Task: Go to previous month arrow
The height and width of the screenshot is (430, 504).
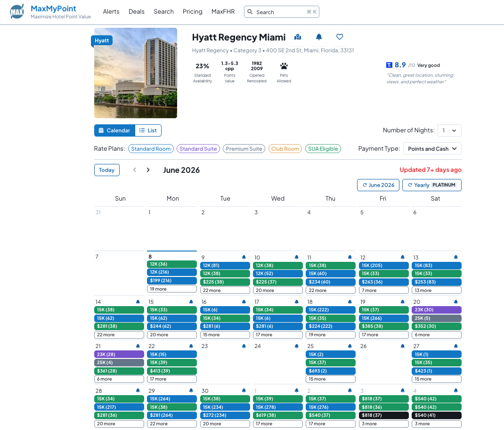Action: (135, 170)
